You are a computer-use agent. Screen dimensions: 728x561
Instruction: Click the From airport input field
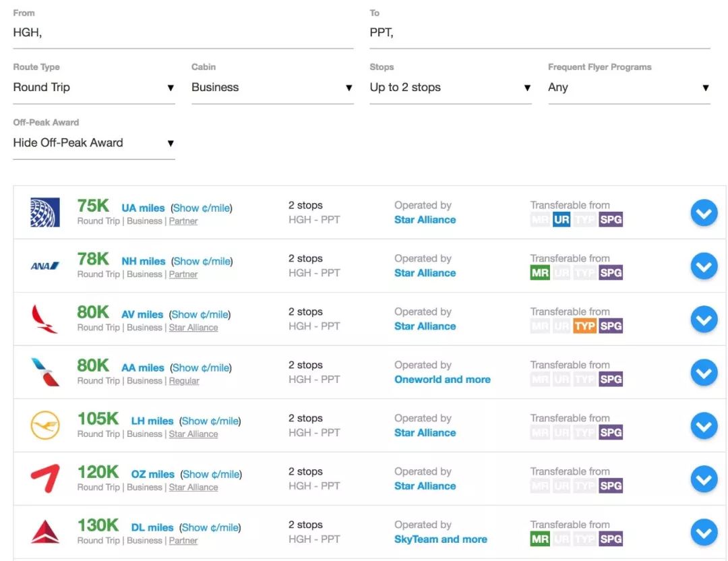pyautogui.click(x=183, y=33)
